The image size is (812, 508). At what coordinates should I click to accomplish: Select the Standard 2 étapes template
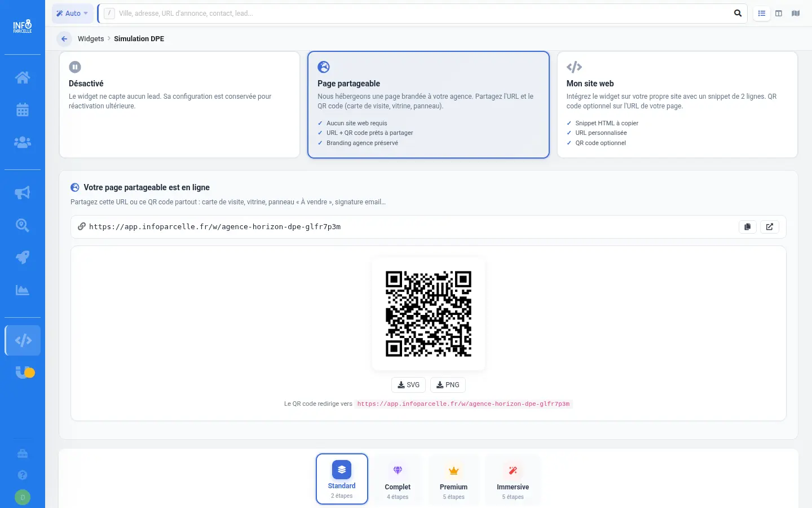click(342, 479)
